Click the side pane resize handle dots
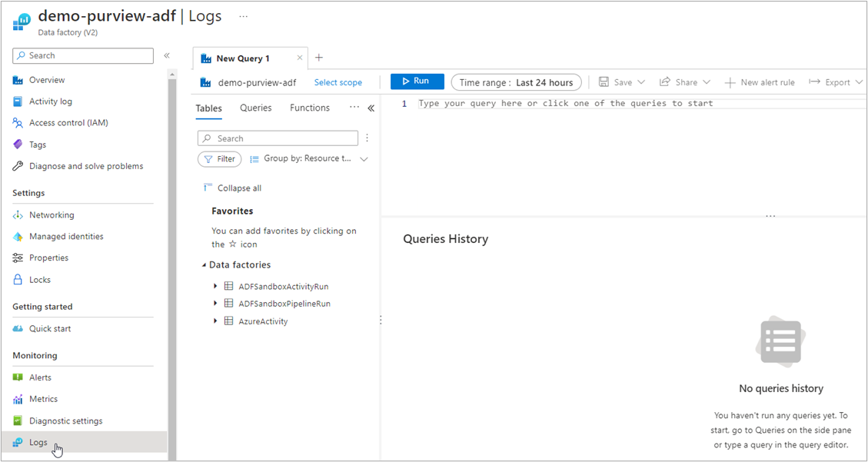 click(381, 321)
